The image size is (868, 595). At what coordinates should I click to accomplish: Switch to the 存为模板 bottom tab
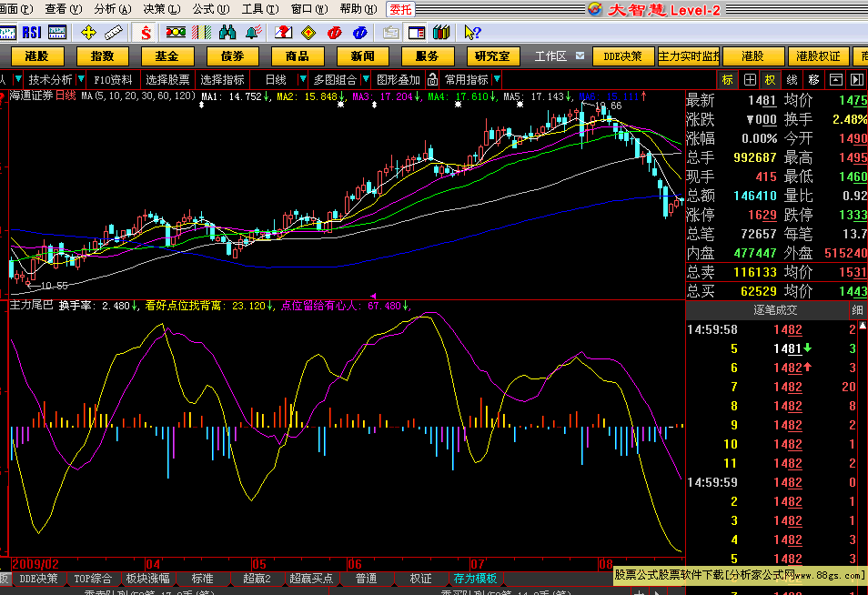[475, 579]
